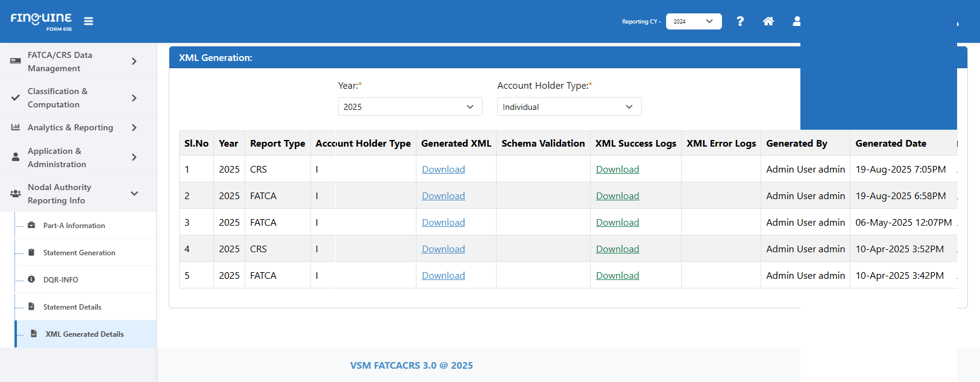Collapse Nodal Authority Reporting Info section
This screenshot has height=382, width=980.
(x=134, y=194)
